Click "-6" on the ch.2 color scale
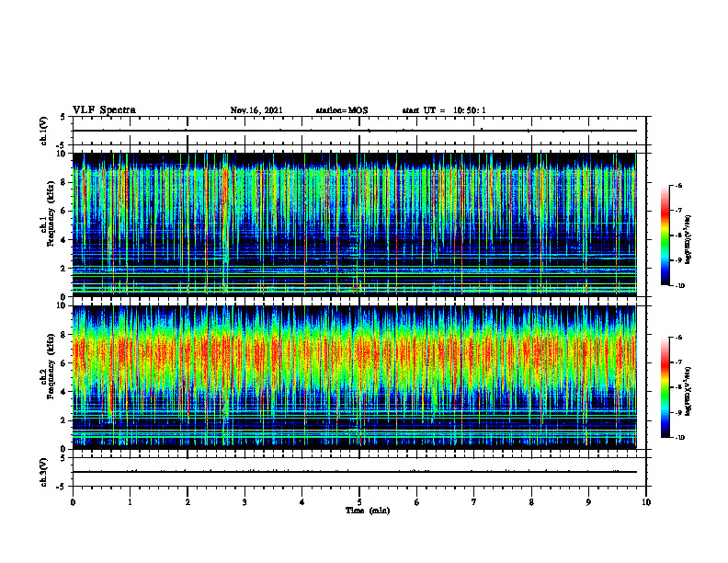 point(678,338)
